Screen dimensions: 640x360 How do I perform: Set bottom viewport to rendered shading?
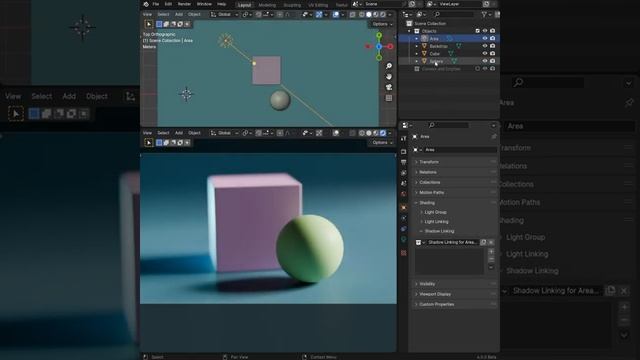[x=383, y=133]
